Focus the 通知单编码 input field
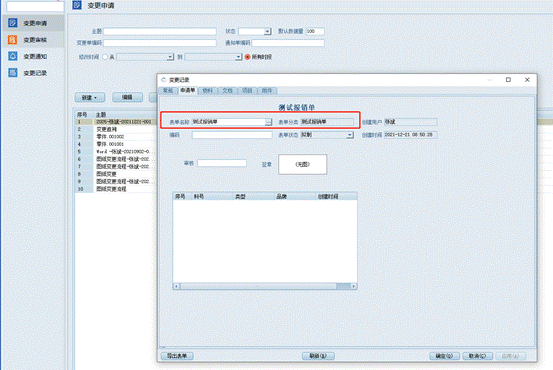Viewport: 553px width, 370px height. [288, 43]
